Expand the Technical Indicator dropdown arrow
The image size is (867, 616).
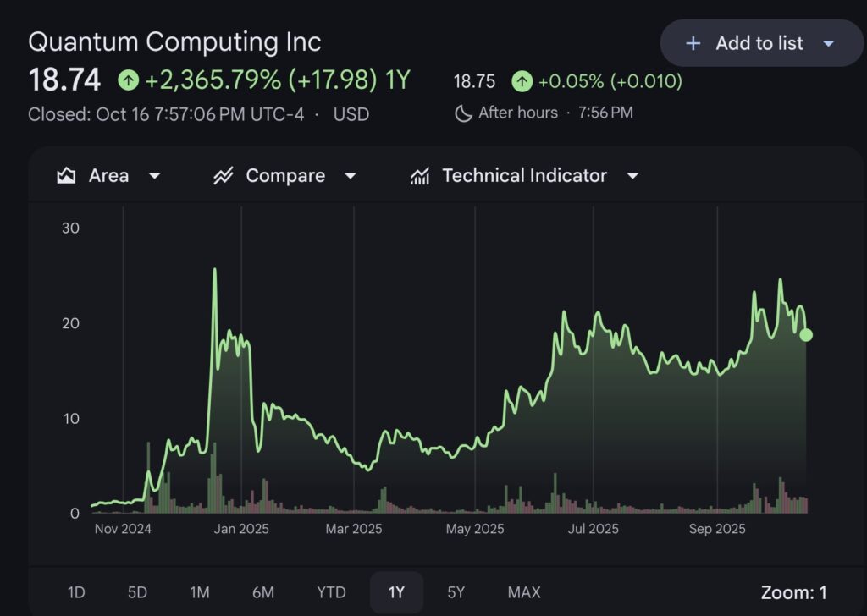632,176
